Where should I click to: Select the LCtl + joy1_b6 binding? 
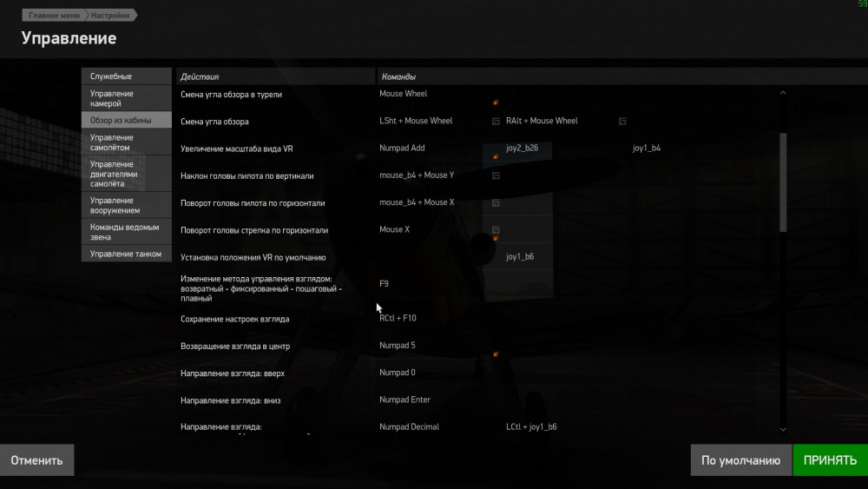tap(531, 426)
